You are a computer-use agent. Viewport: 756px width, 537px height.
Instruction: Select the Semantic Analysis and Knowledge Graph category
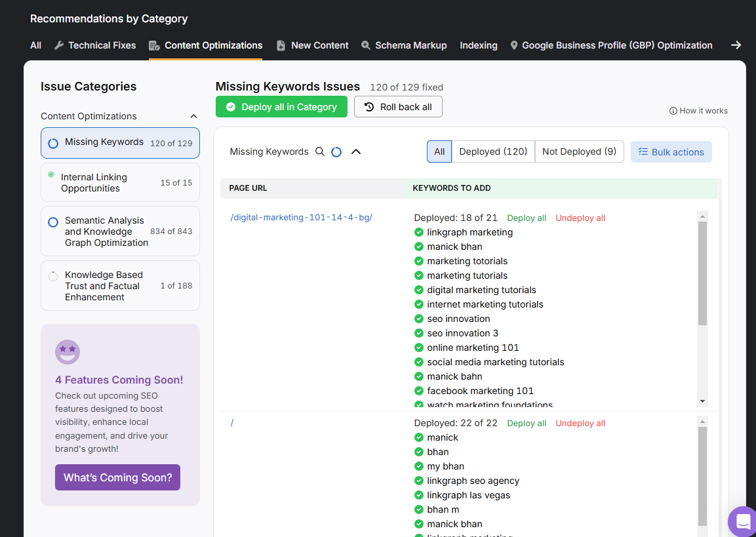[120, 231]
